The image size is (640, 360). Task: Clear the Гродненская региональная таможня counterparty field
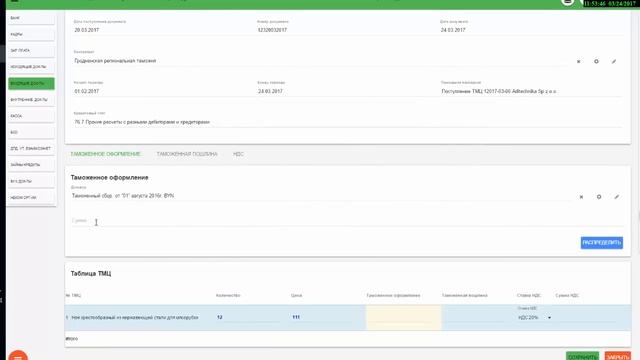[x=578, y=62]
